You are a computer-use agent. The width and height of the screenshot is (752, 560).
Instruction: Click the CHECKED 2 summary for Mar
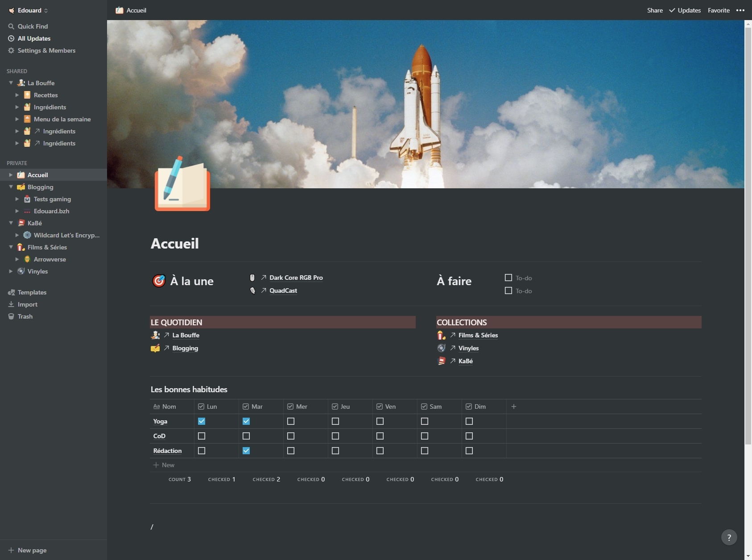pyautogui.click(x=266, y=479)
